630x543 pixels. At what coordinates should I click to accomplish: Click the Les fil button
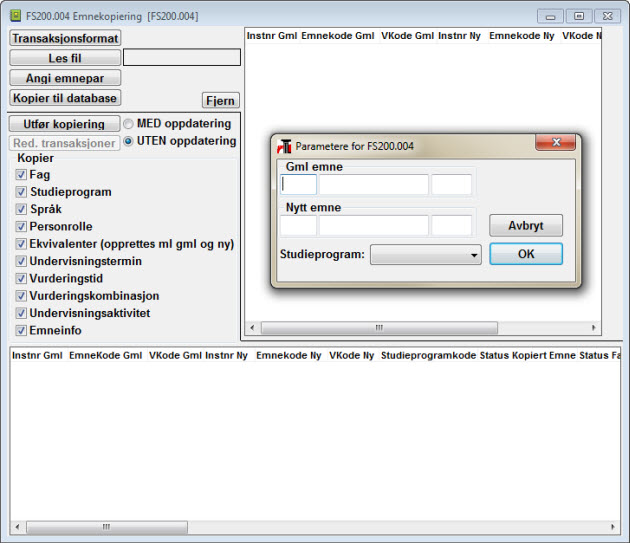(65, 58)
